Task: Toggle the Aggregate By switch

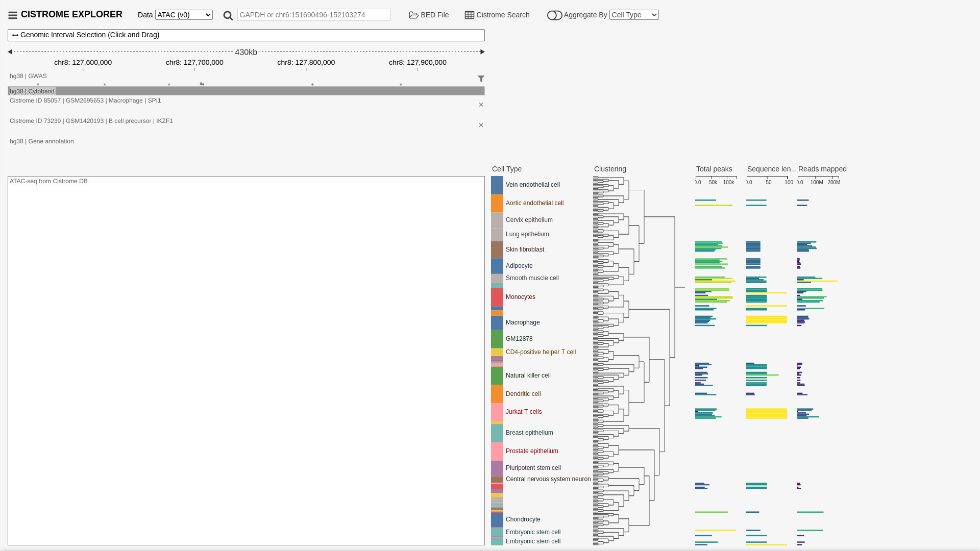Action: (x=554, y=15)
